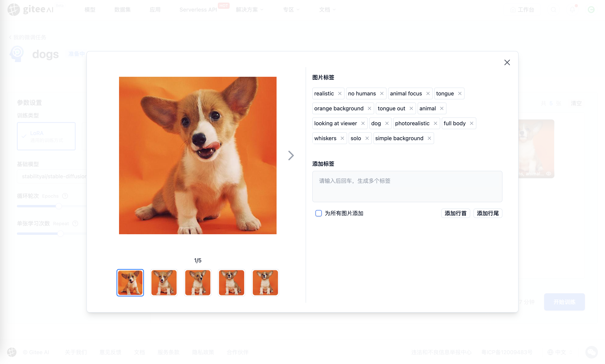Switch language via 中文 selector
The width and height of the screenshot is (605, 364).
(560, 352)
